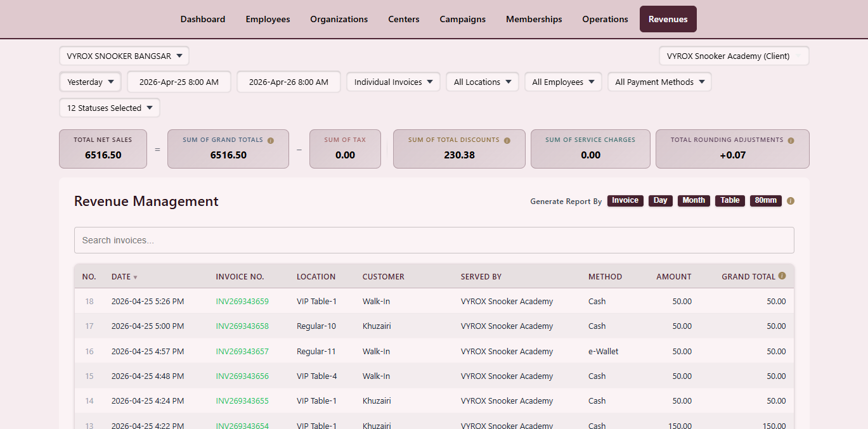Click the Method column header

coord(605,277)
